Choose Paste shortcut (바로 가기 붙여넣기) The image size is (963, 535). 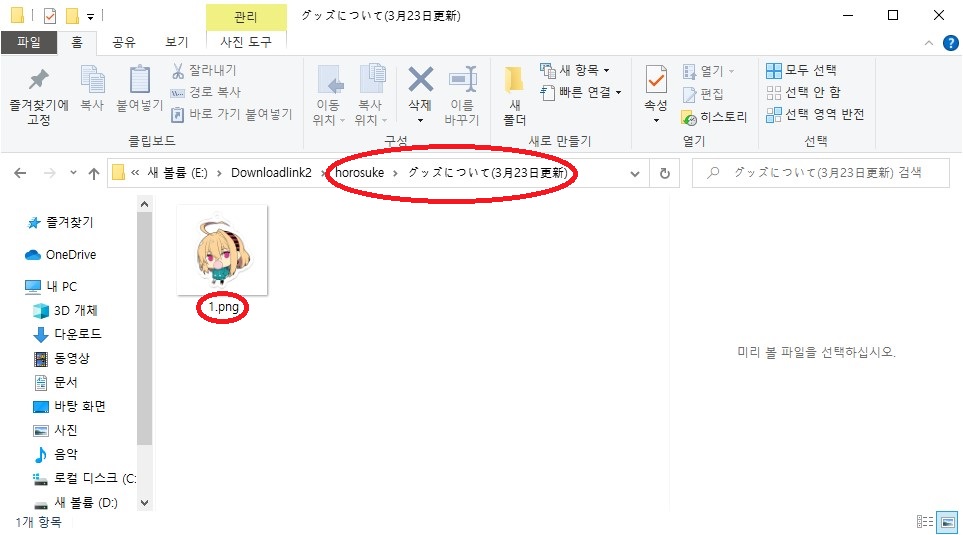[232, 114]
